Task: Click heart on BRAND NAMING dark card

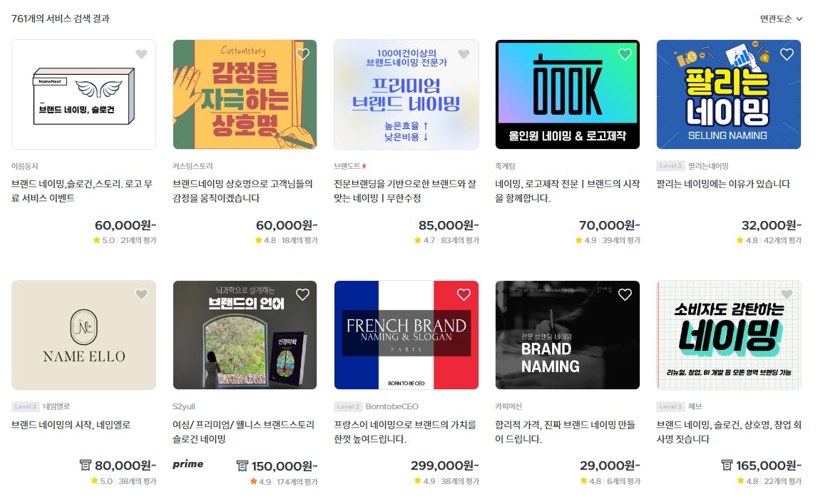Action: tap(625, 294)
